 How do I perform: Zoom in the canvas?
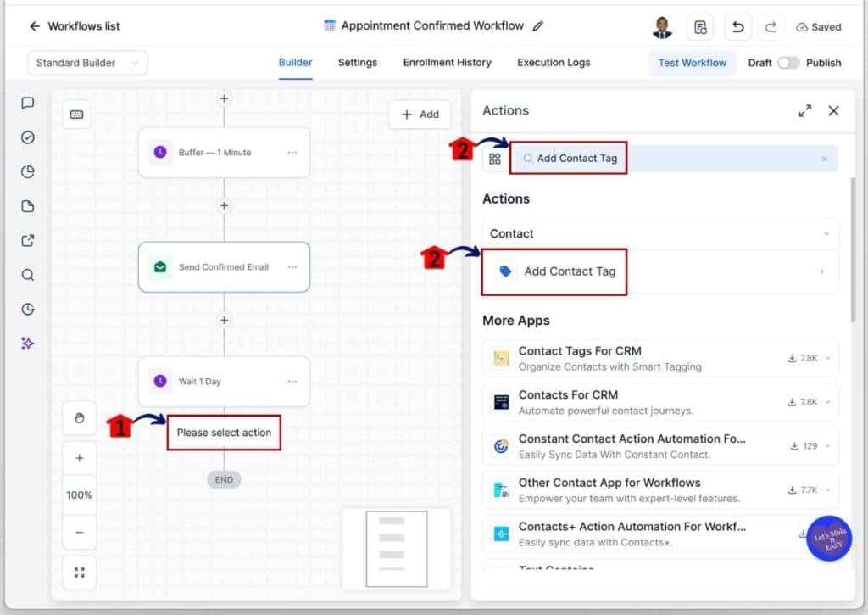pyautogui.click(x=79, y=458)
